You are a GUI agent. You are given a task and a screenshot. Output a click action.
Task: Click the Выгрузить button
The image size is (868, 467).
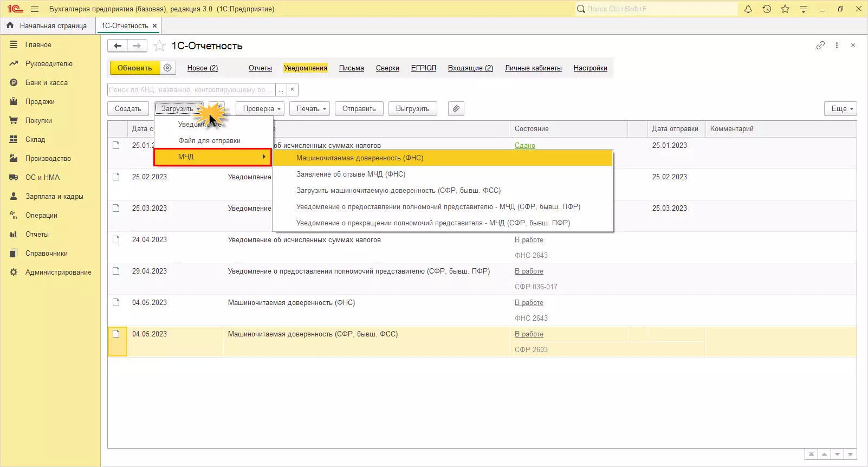(413, 109)
